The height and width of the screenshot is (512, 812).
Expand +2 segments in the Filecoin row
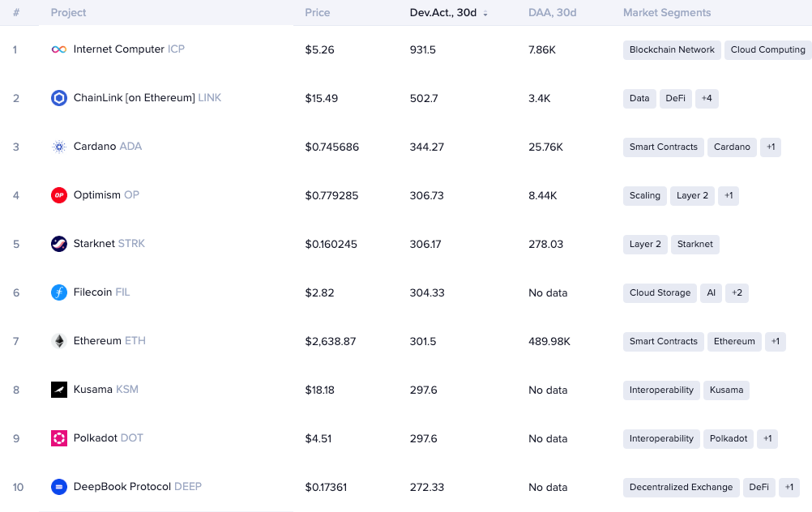pyautogui.click(x=737, y=293)
